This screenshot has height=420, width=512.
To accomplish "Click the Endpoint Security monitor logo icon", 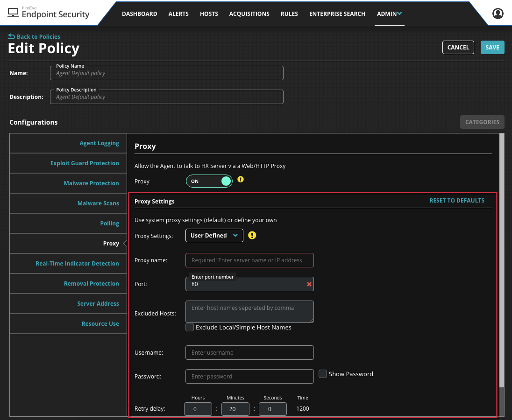I will pyautogui.click(x=13, y=13).
